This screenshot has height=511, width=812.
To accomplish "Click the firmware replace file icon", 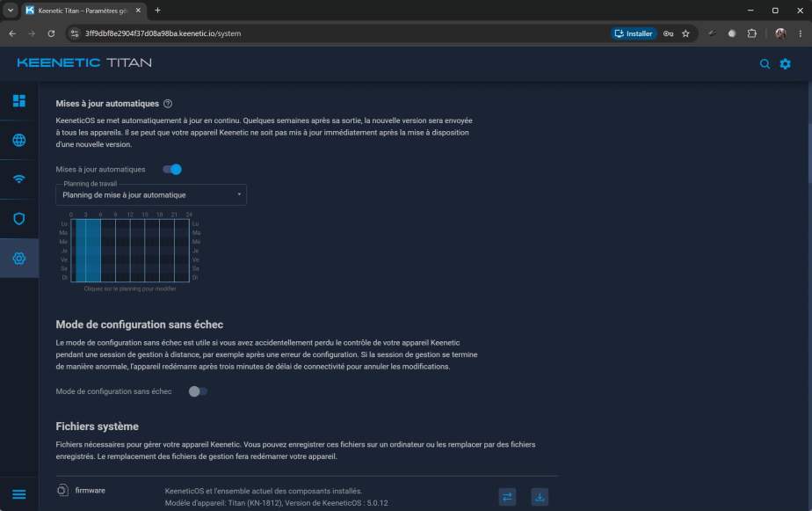I will [x=508, y=497].
